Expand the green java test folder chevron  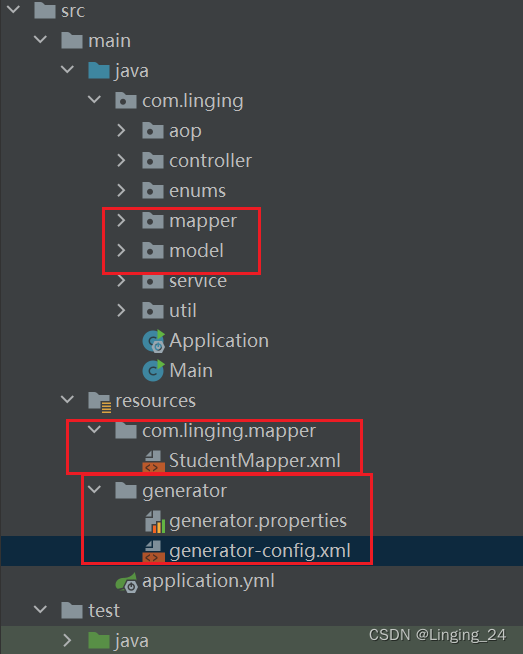68,641
